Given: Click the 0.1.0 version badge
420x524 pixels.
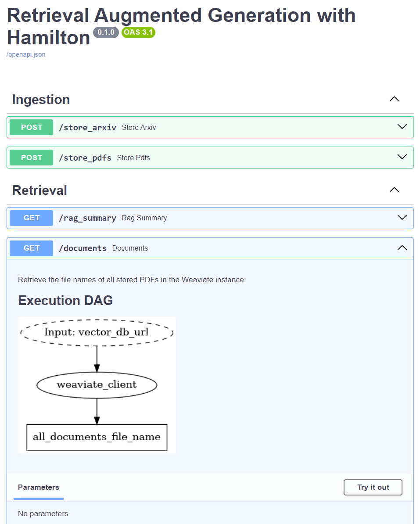Looking at the screenshot, I should [x=106, y=32].
